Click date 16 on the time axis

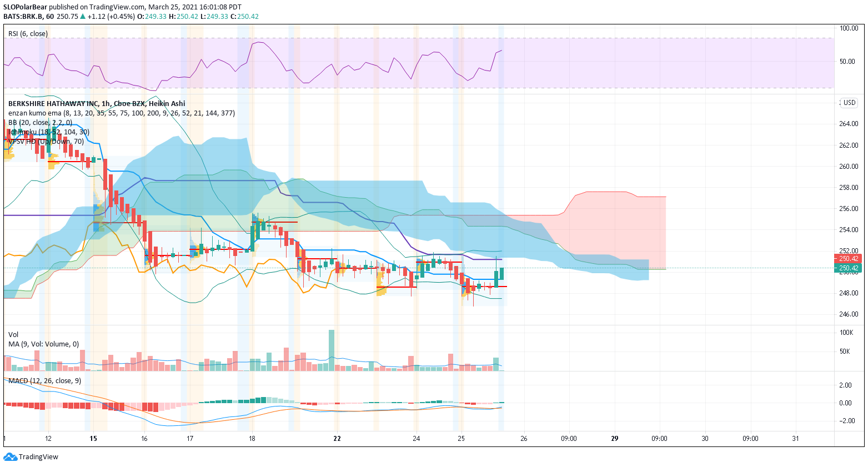coord(144,439)
